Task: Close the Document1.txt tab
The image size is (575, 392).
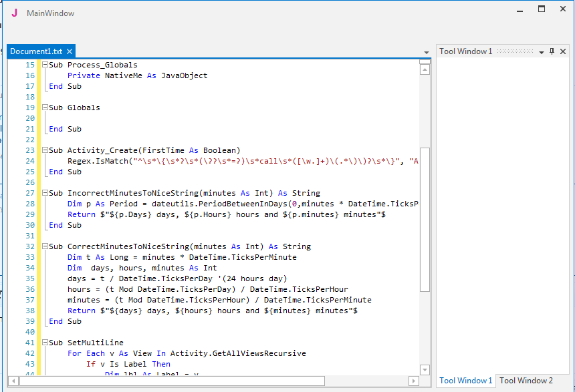Action: 70,51
